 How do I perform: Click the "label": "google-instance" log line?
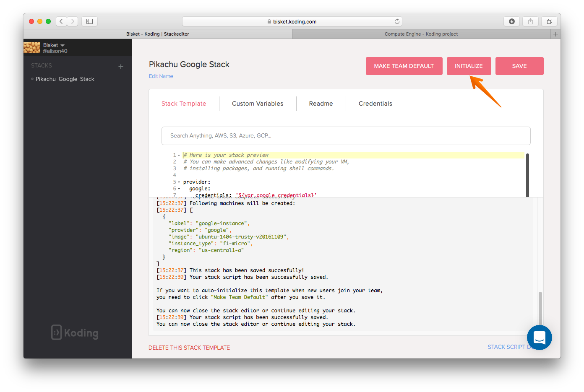pyautogui.click(x=209, y=223)
